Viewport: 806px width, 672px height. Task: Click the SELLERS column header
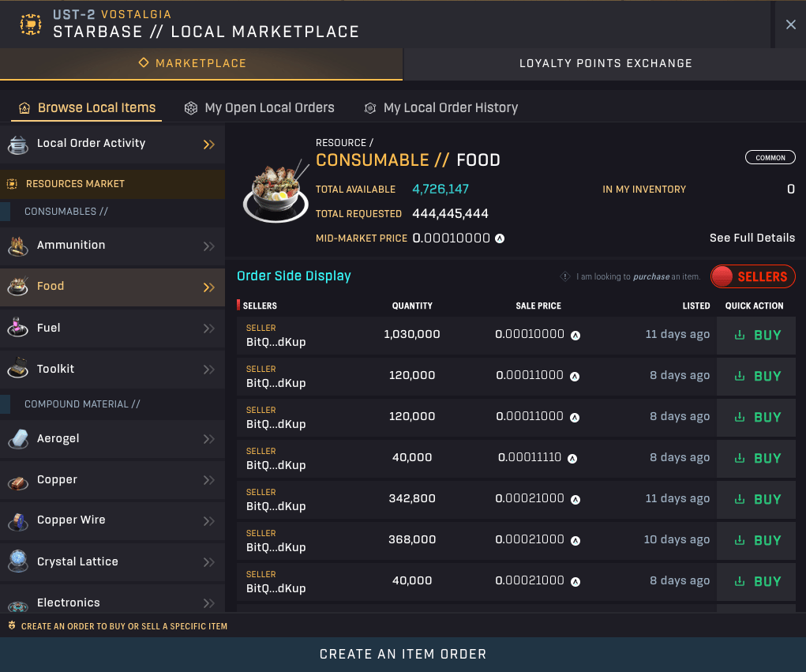coord(260,306)
